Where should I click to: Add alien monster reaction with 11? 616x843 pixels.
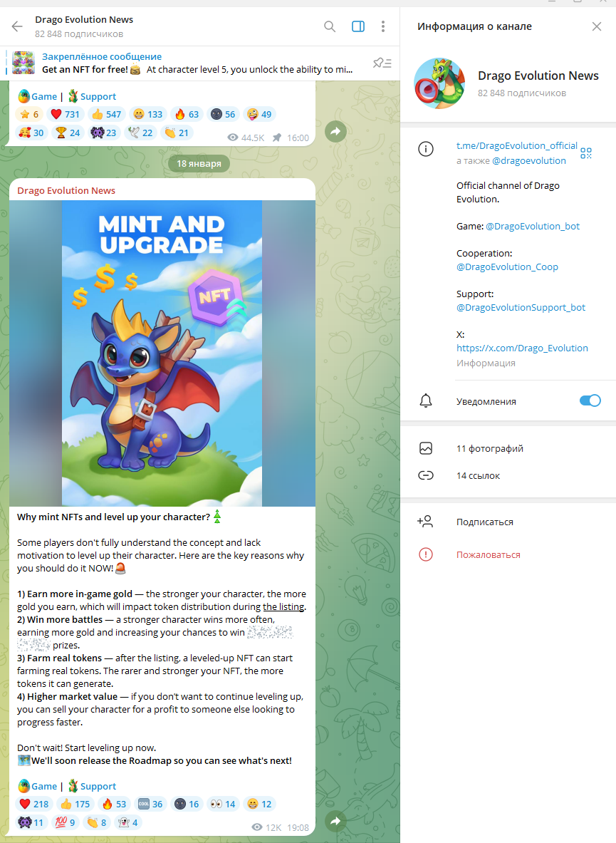pyautogui.click(x=31, y=822)
